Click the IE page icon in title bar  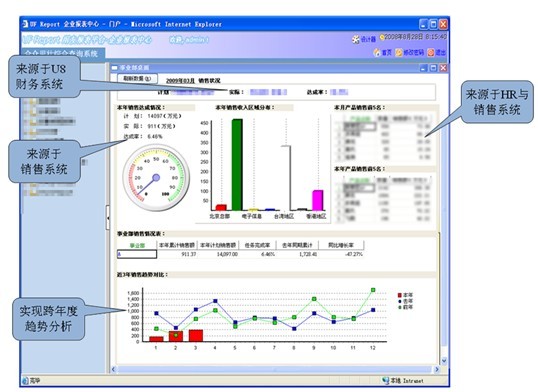(25, 24)
